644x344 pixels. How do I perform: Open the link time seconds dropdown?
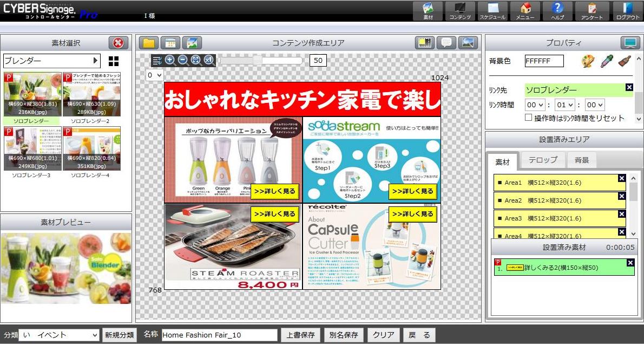[x=595, y=105]
